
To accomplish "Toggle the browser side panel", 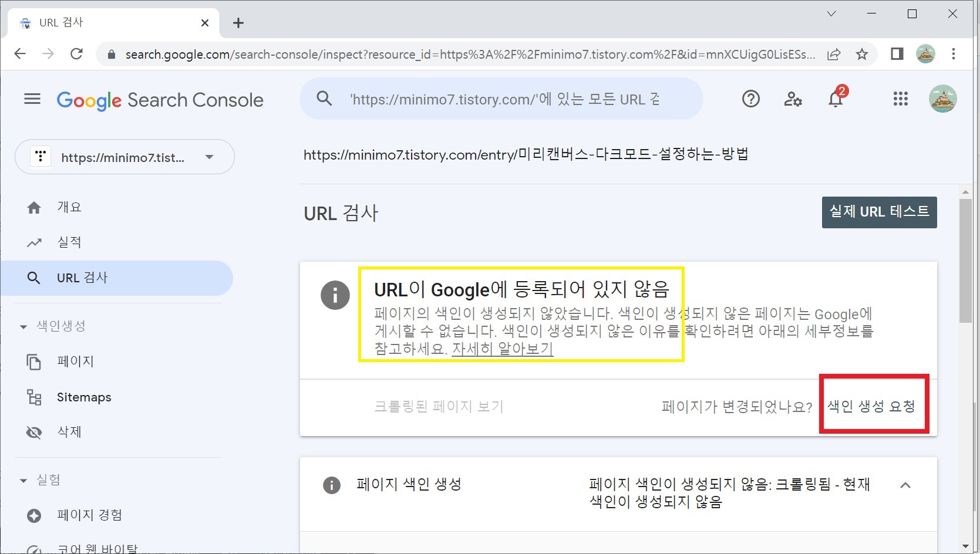I will pos(897,54).
